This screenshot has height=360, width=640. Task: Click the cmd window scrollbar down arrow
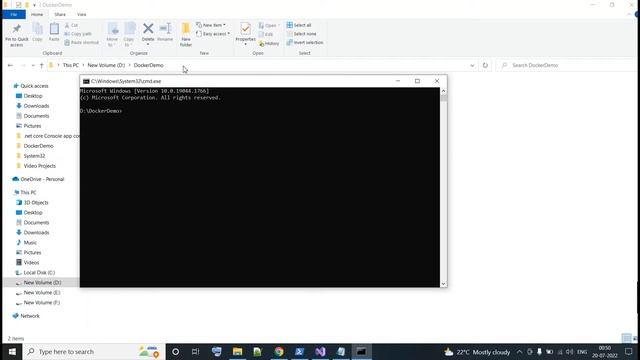point(443,284)
